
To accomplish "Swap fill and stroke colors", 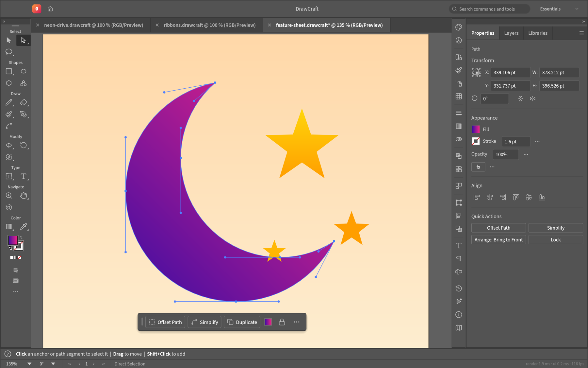I will click(x=21, y=237).
